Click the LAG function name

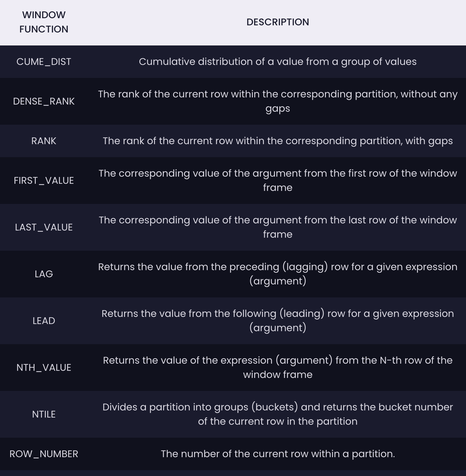point(44,274)
